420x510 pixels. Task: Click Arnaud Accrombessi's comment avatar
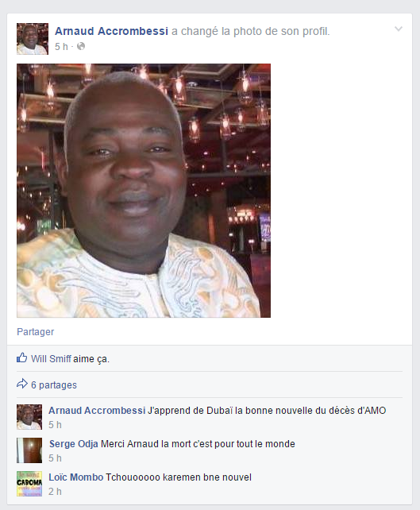coord(29,417)
